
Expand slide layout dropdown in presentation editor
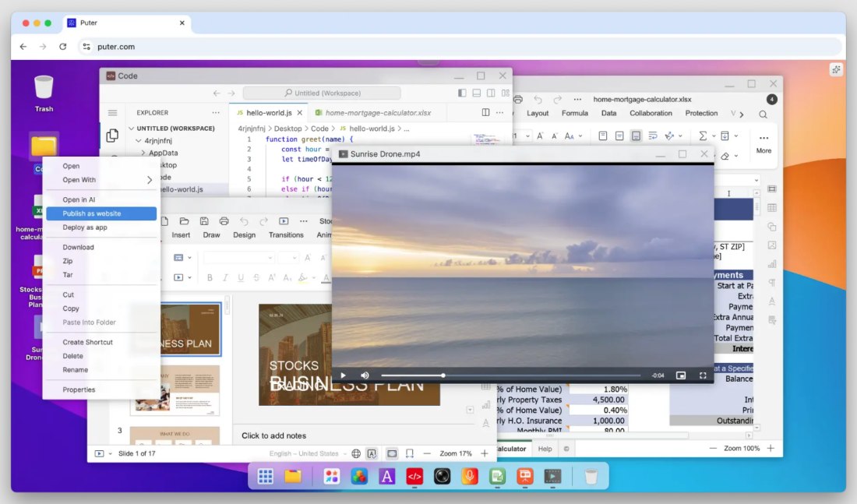[189, 258]
